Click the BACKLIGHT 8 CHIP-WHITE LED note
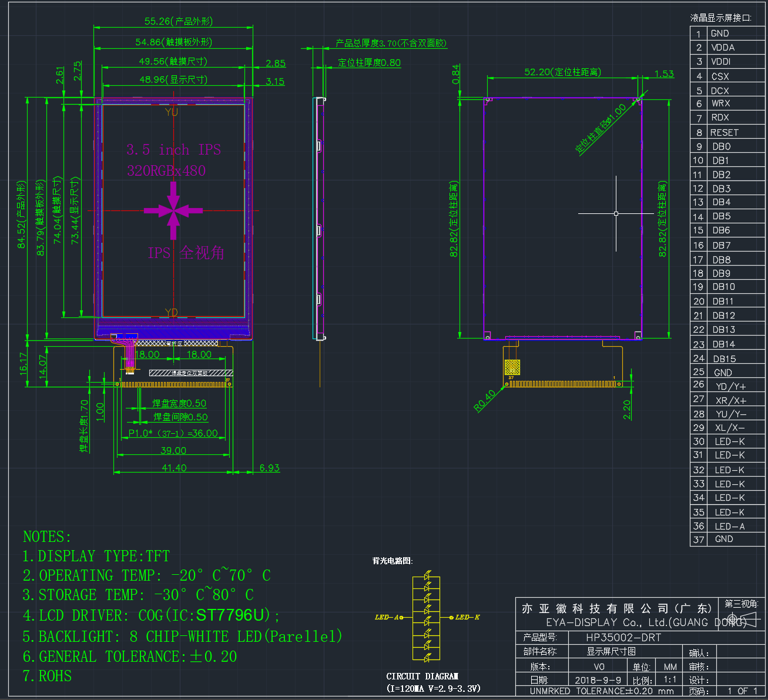The width and height of the screenshot is (768, 700). pos(182,637)
